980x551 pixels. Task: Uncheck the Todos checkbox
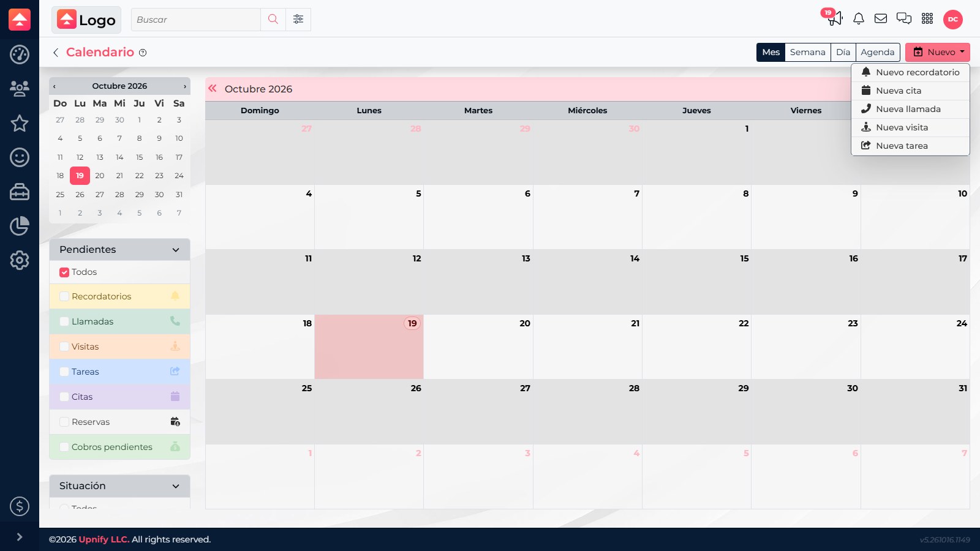(64, 272)
